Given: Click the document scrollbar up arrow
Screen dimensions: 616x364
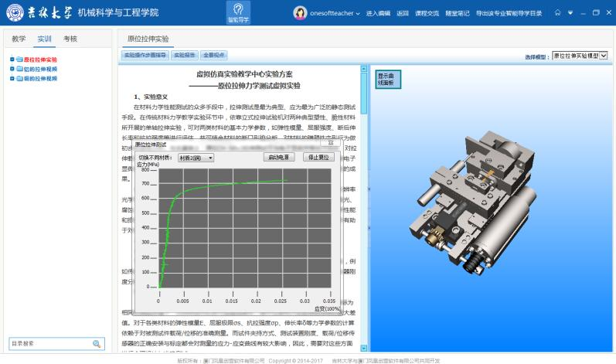Looking at the screenshot, I should click(x=364, y=69).
